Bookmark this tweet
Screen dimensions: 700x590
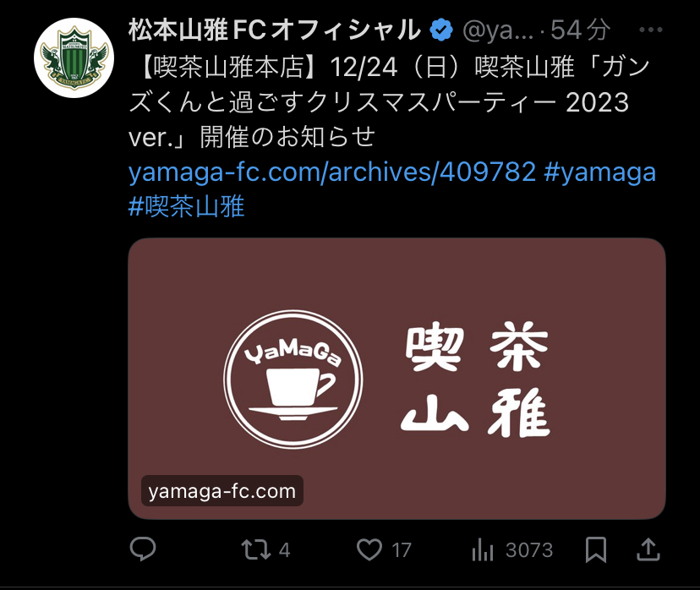pyautogui.click(x=596, y=549)
